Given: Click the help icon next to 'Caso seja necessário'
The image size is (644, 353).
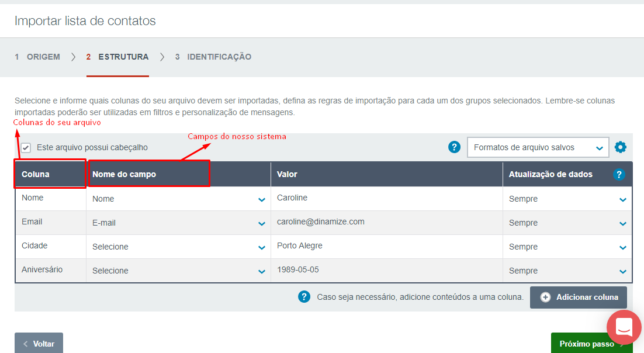Looking at the screenshot, I should click(x=304, y=297).
